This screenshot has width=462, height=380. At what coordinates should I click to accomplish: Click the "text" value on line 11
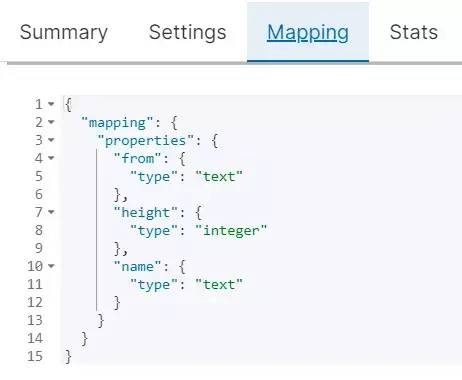(219, 285)
